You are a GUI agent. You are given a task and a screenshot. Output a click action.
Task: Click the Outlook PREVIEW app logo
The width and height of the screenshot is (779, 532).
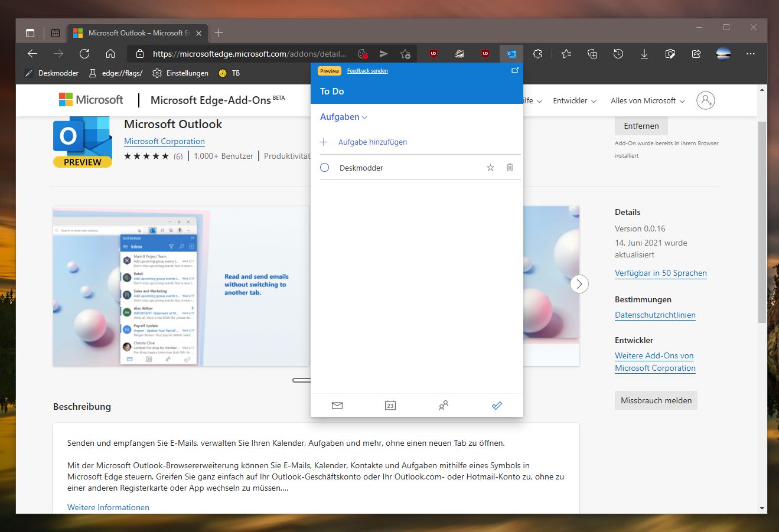[83, 142]
